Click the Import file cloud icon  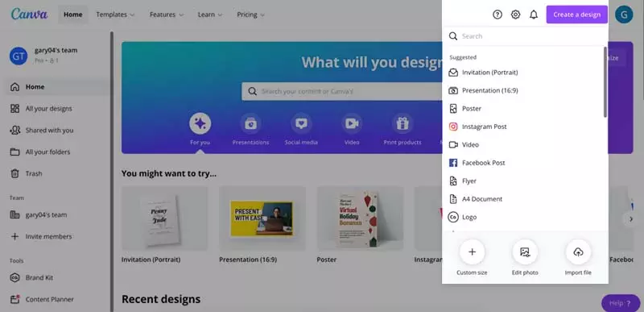click(x=578, y=252)
